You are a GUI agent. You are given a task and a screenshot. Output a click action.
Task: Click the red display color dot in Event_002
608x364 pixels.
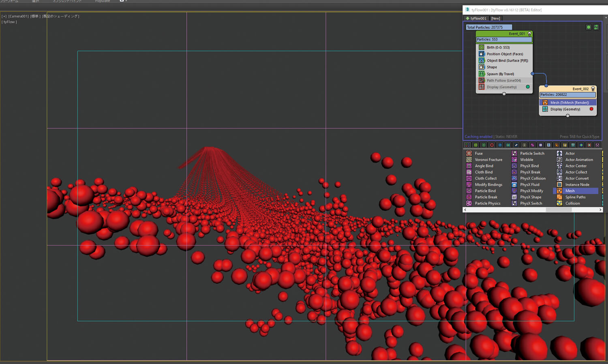click(591, 109)
